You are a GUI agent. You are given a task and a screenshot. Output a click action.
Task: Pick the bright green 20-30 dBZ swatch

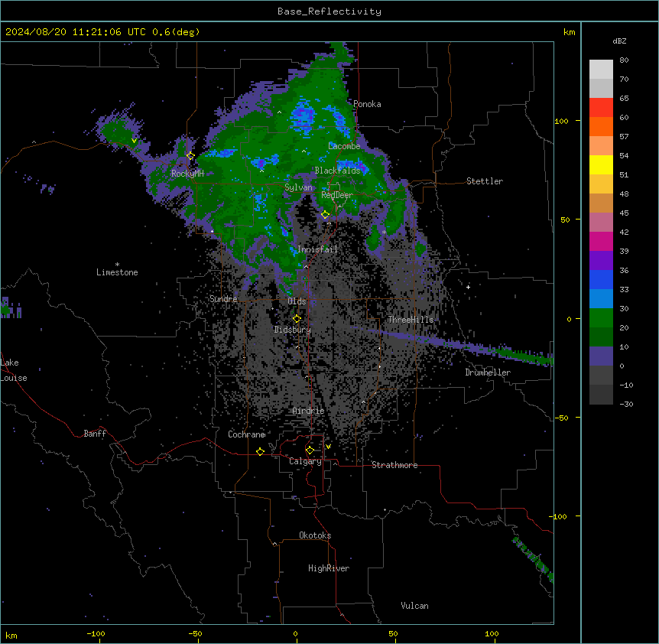pos(601,318)
